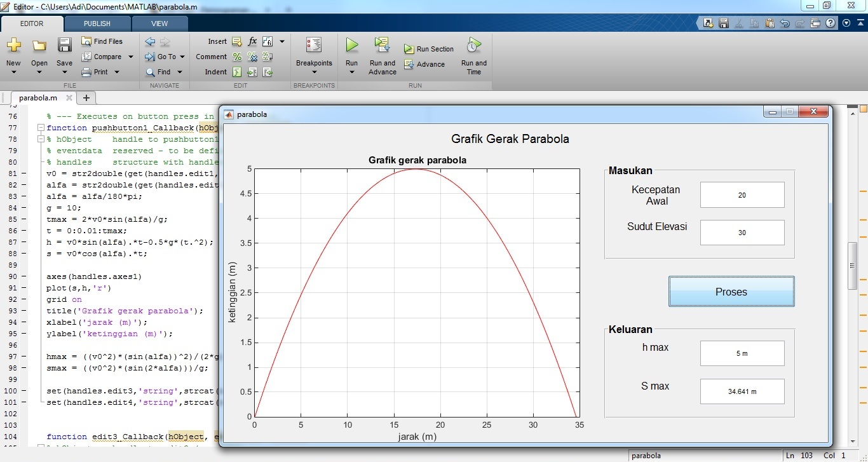The image size is (868, 462).
Task: Click the Kecepatan Awal input field
Action: [742, 195]
